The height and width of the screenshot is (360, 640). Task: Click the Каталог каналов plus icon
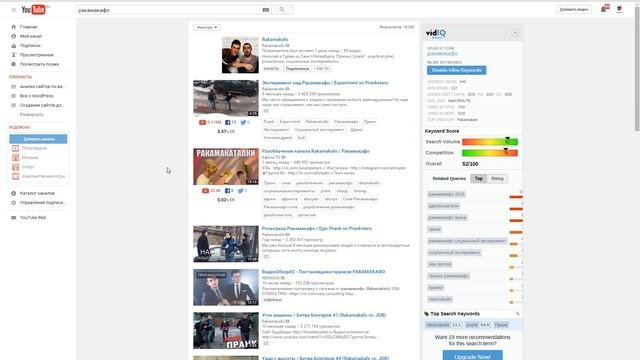click(x=13, y=193)
